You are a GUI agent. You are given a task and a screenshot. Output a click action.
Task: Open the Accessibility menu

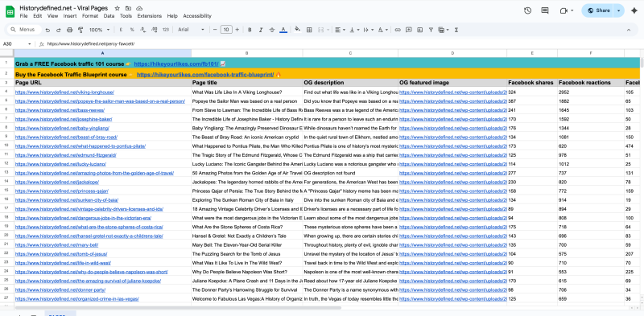click(x=197, y=16)
